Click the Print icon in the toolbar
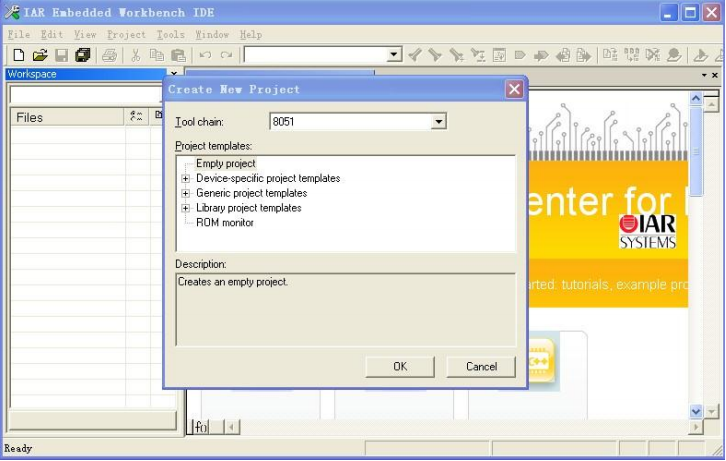This screenshot has width=726, height=461. pos(110,55)
